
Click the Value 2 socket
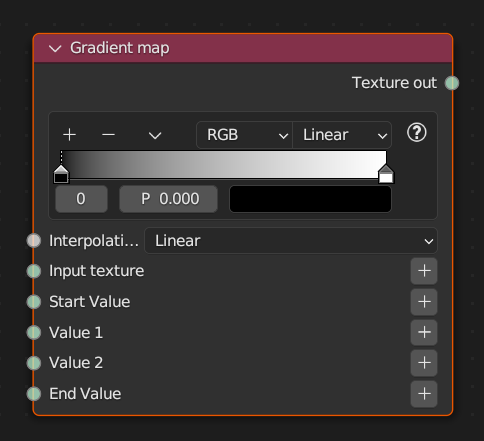tap(34, 363)
